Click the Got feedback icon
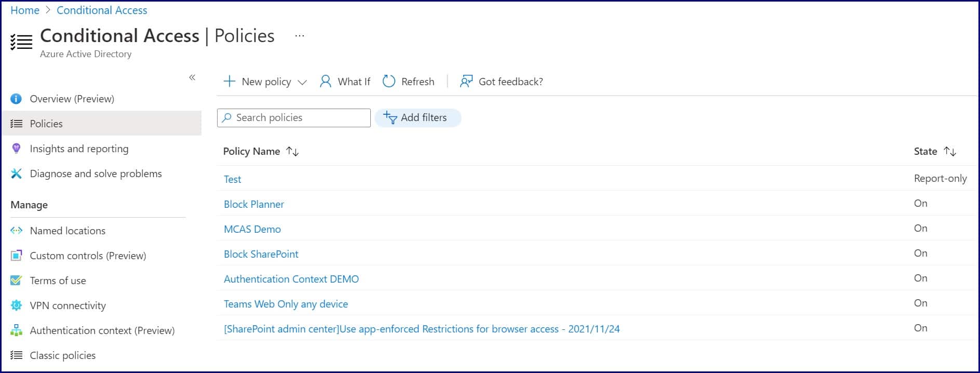This screenshot has height=373, width=980. click(x=466, y=82)
